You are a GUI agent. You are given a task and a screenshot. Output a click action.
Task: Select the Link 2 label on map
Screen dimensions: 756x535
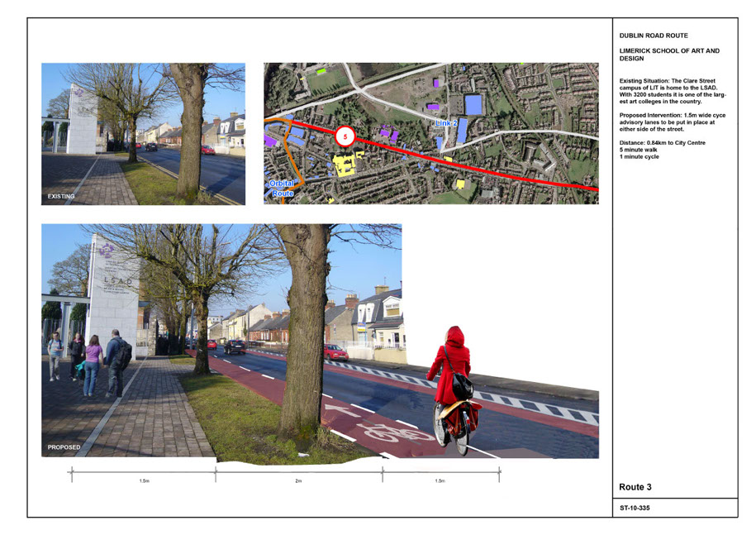[446, 123]
